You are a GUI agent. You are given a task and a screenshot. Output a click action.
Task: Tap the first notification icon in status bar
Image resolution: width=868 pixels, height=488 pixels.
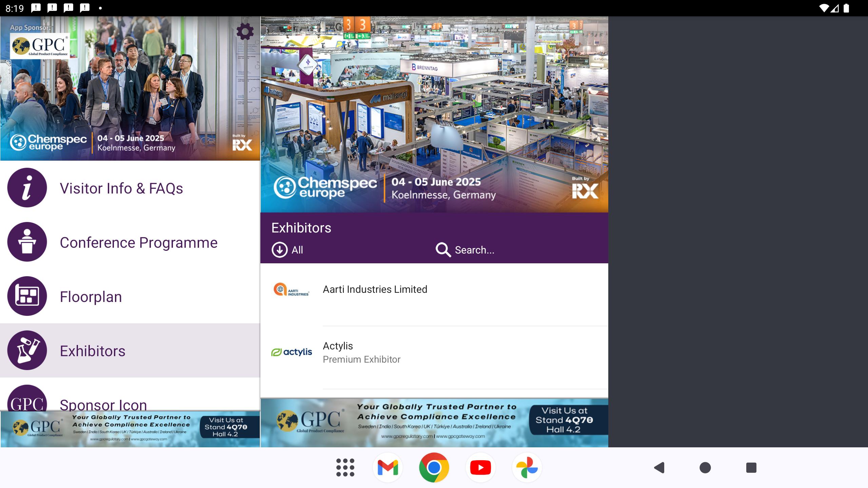click(36, 8)
